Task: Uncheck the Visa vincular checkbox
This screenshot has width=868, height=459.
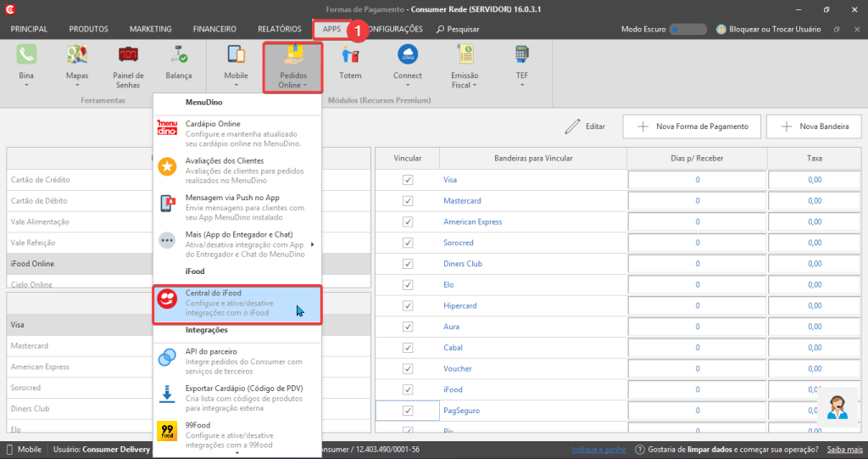Action: tap(408, 180)
